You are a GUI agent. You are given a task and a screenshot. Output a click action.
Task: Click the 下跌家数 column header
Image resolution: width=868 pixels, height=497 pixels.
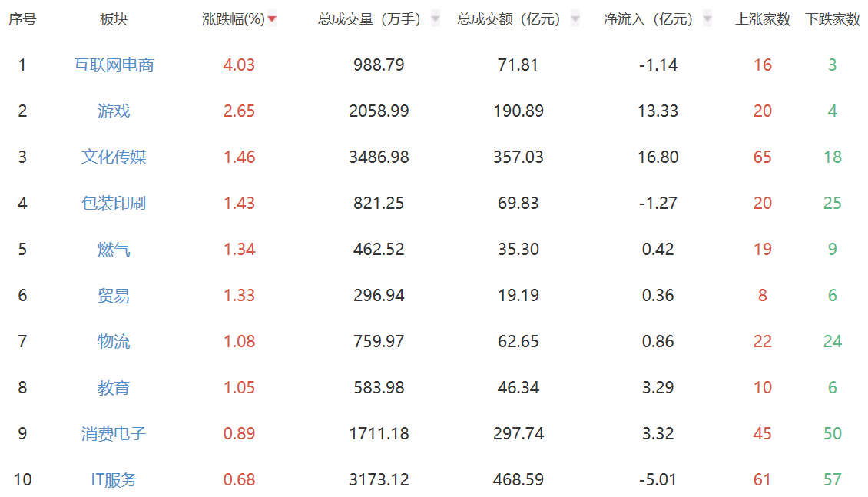833,19
